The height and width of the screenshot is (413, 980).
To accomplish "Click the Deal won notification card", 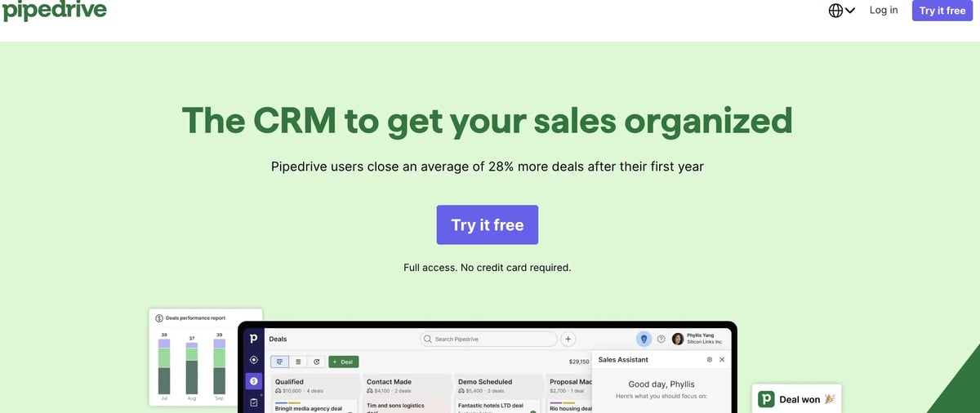I will 796,398.
